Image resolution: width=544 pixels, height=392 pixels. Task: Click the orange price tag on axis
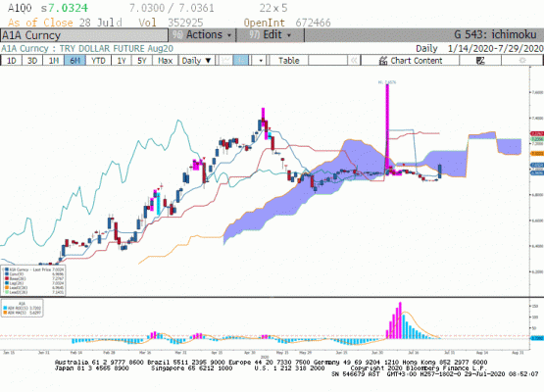tap(537, 153)
